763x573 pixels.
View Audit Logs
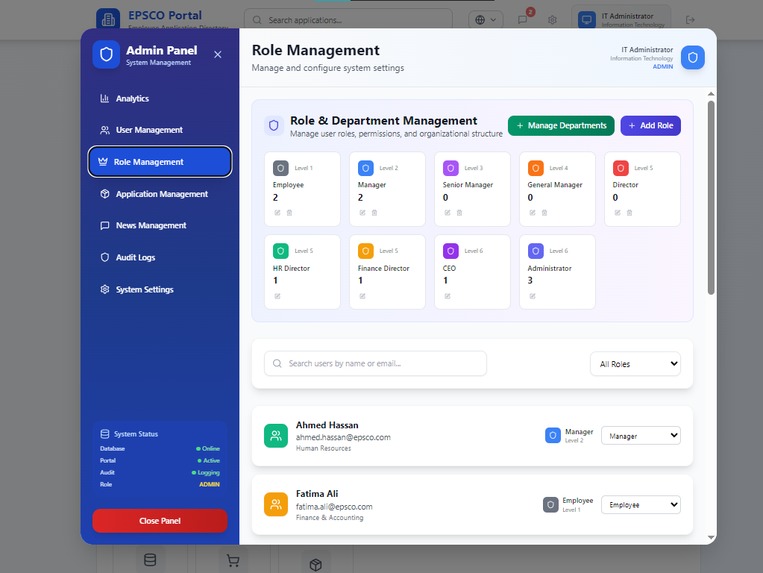tap(160, 258)
